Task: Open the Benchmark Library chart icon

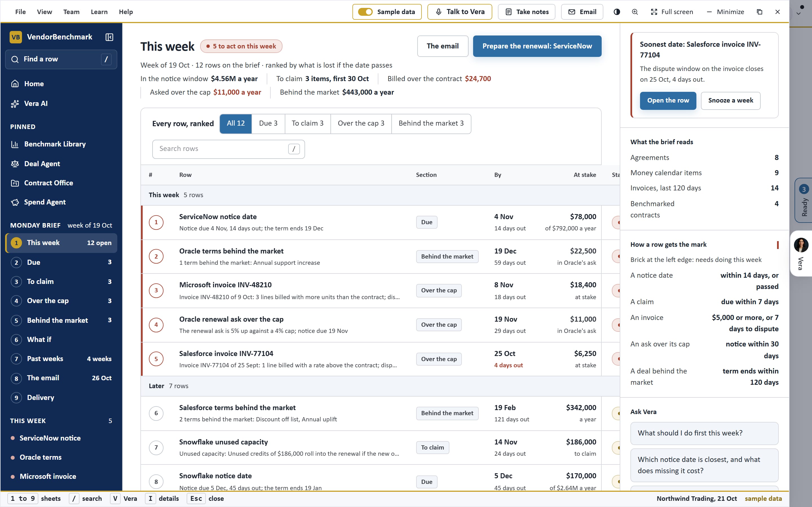Action: click(x=15, y=144)
